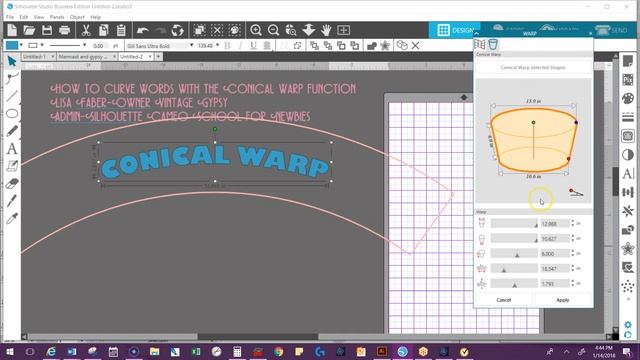Open the Text Style panel

click(628, 173)
